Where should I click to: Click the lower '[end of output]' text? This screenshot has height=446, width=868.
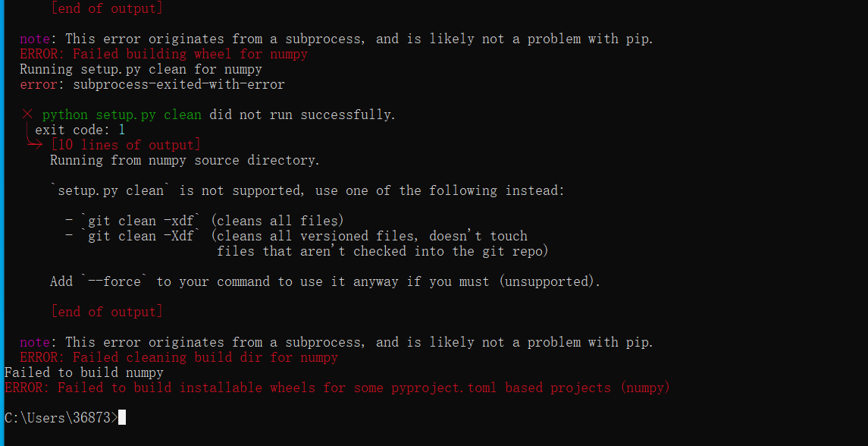click(x=107, y=312)
